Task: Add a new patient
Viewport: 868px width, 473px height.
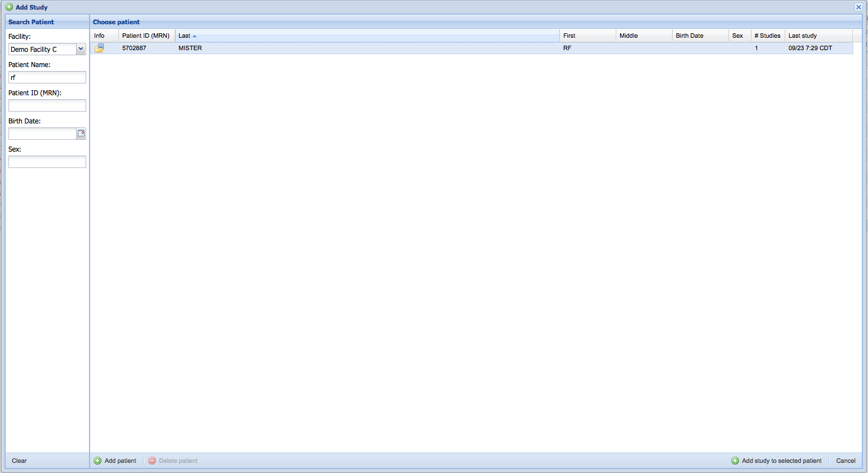Action: click(115, 461)
